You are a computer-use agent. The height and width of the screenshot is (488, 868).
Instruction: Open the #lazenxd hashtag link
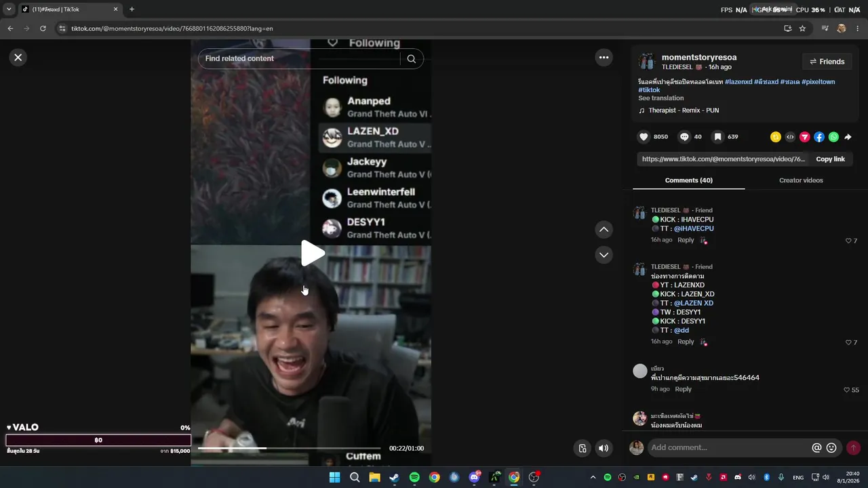point(738,82)
